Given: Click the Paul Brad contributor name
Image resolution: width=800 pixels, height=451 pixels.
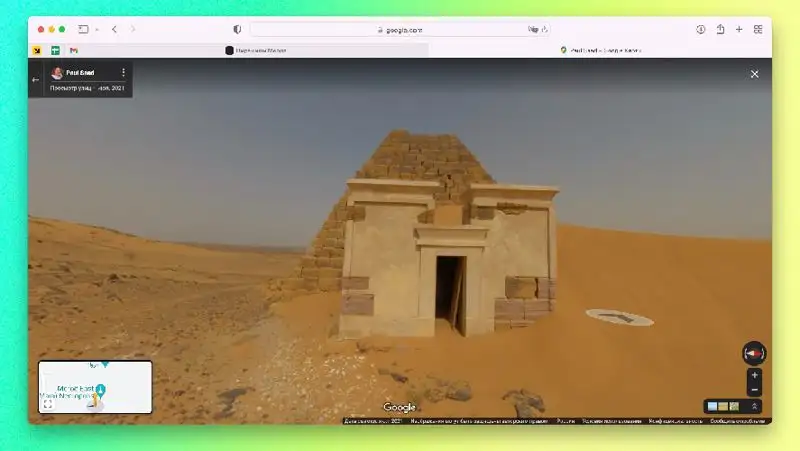Looking at the screenshot, I should click(x=80, y=73).
